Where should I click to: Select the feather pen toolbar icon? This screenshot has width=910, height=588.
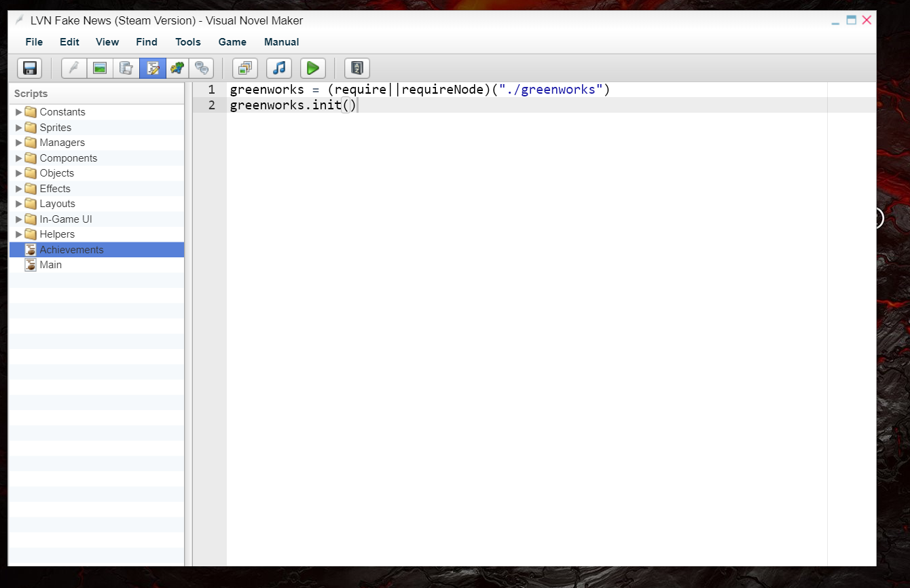tap(74, 68)
